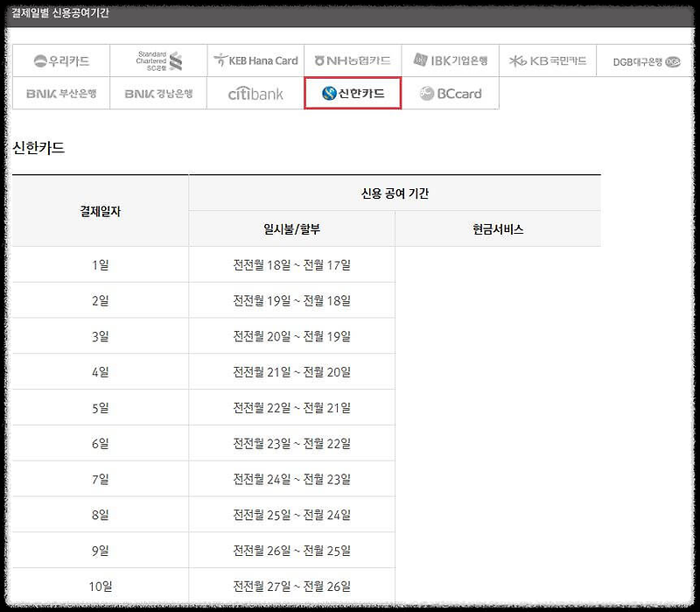Viewport: 700px width, 612px height.
Task: Click cell 전전월 24일 ~ 전월 23일
Action: [292, 479]
